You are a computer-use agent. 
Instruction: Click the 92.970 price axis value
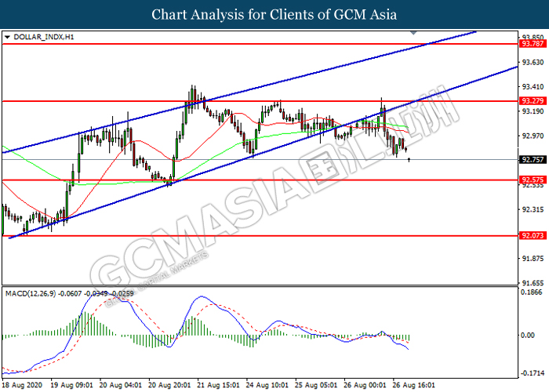point(533,136)
